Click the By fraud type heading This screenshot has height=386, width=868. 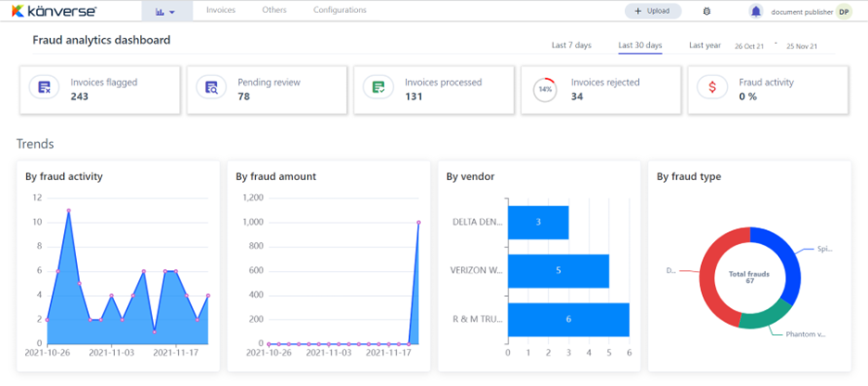click(x=689, y=176)
